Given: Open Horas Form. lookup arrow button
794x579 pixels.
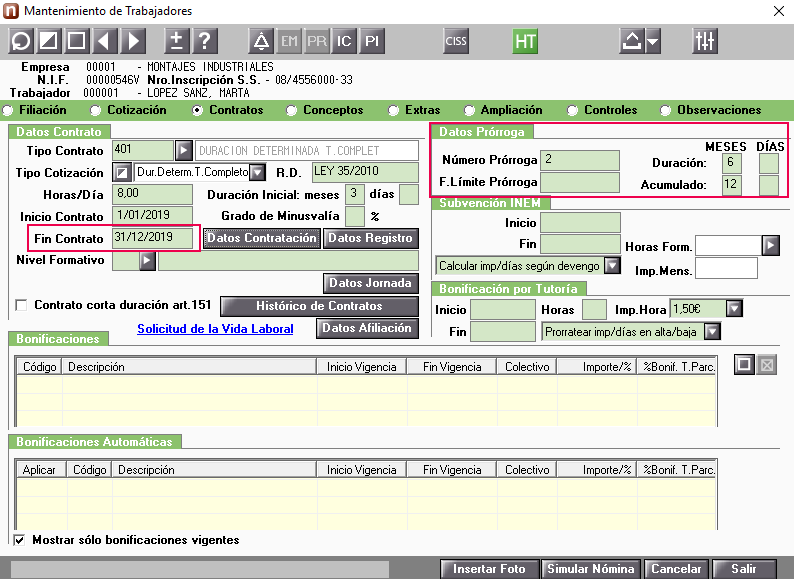Looking at the screenshot, I should [x=771, y=246].
